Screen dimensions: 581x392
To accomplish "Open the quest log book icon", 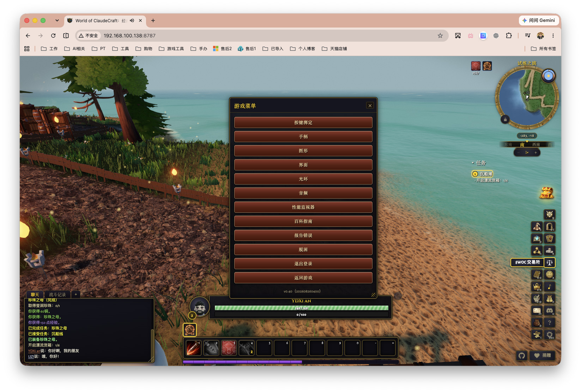I will click(537, 275).
